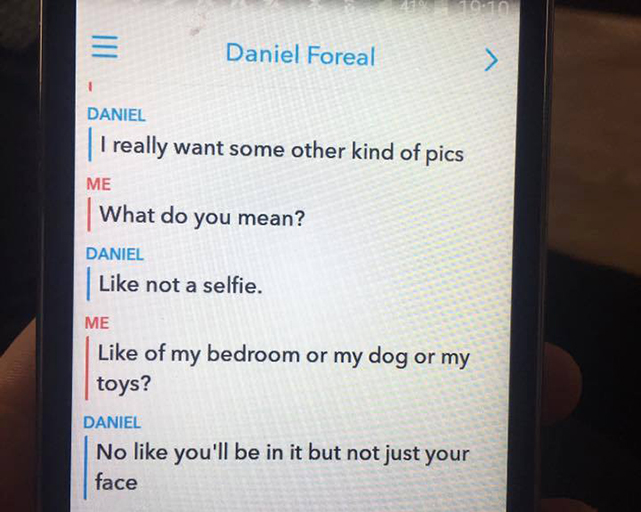Tap blue bar beside "Like not a selfie."

(88, 284)
